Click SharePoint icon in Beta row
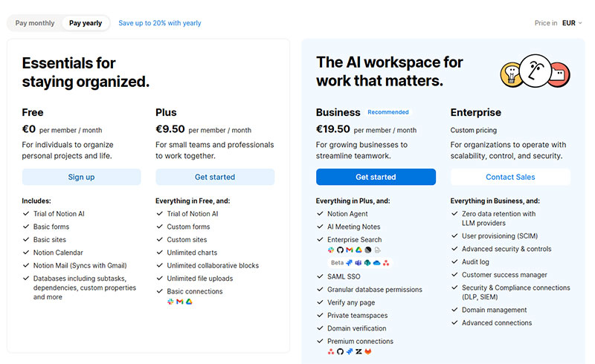The height and width of the screenshot is (364, 595). (367, 263)
